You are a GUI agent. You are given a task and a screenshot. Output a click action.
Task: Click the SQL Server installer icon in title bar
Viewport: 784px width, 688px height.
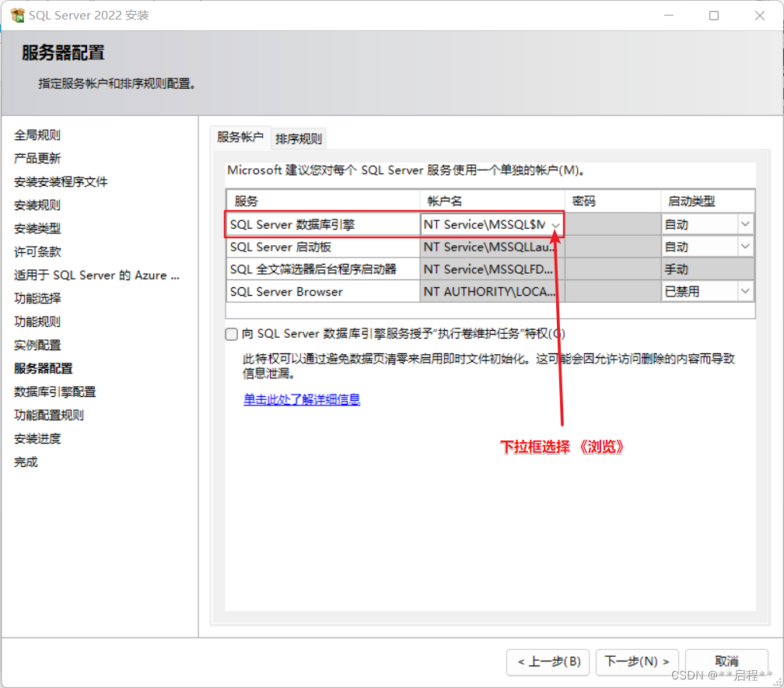click(16, 15)
